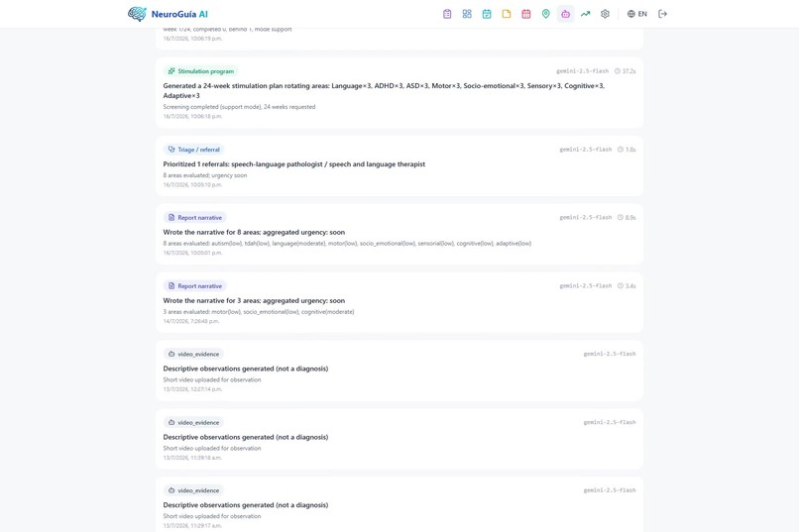Click timestamp 14/7/2026, 7:26:48 p.m.
The width and height of the screenshot is (799, 532).
pyautogui.click(x=191, y=321)
